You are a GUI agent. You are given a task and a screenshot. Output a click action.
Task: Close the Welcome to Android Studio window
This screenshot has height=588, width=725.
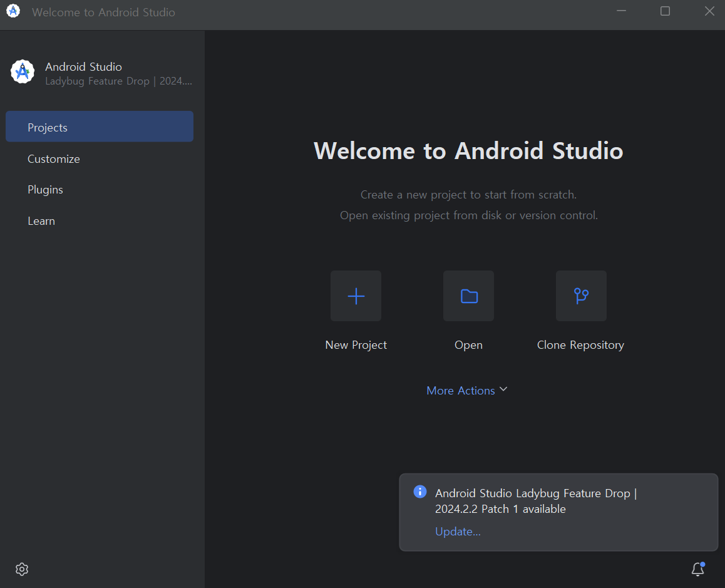coord(709,11)
